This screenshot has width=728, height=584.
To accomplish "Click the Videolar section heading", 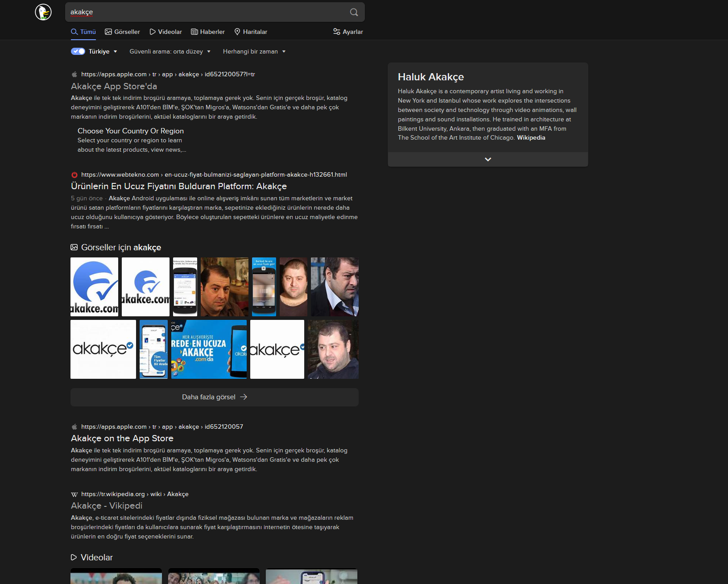I will 97,557.
